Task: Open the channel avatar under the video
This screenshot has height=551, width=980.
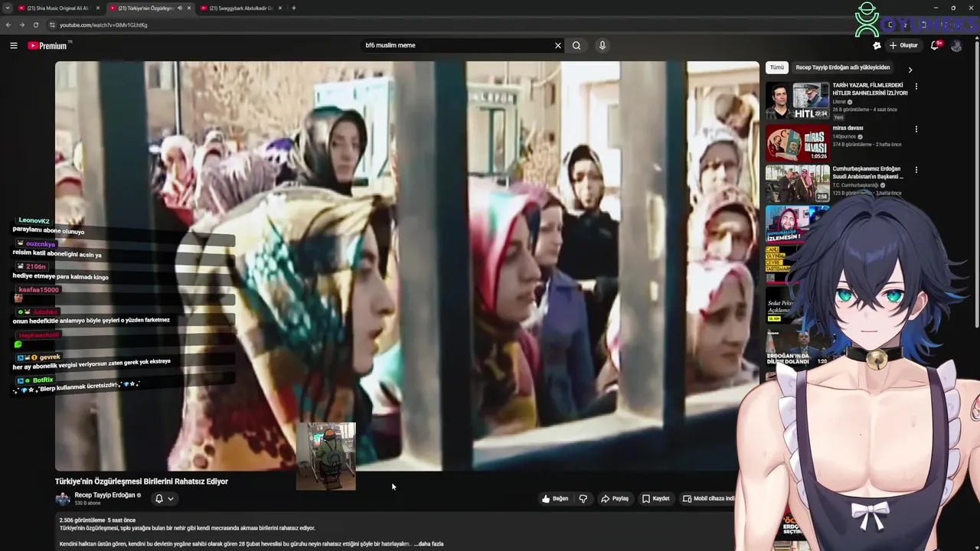Action: [x=63, y=499]
